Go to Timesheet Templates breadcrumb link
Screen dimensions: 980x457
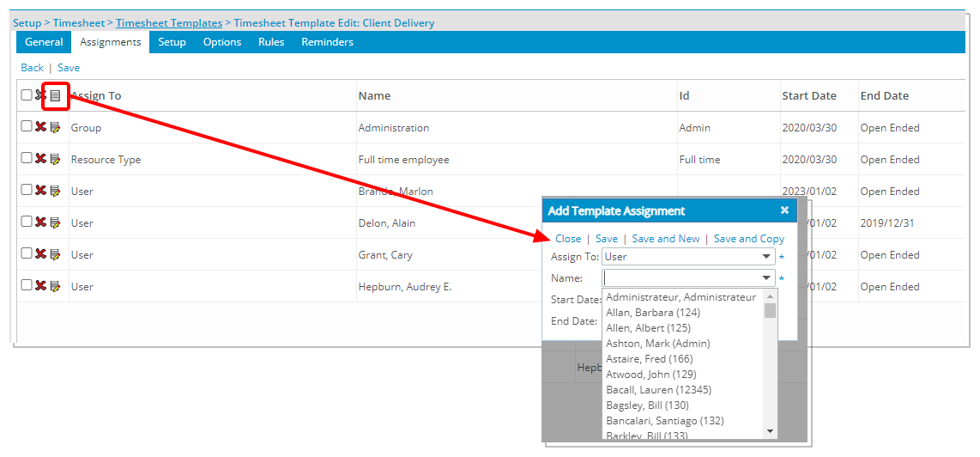(169, 23)
